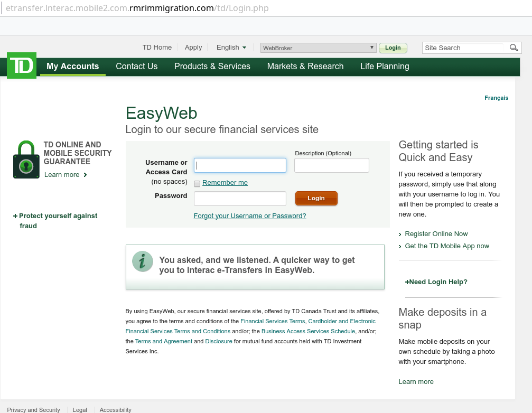This screenshot has height=413, width=532.
Task: Click Register Online Now link
Action: click(436, 234)
